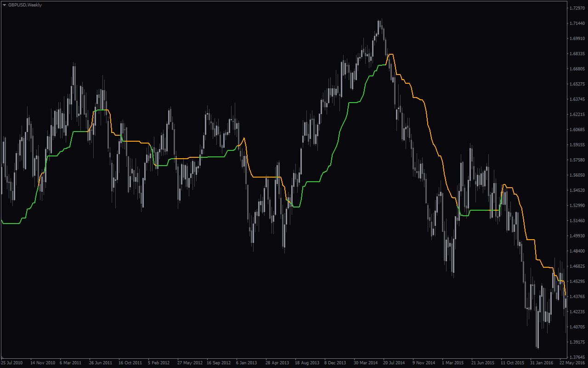Click the 31 Jan 2016 date label
This screenshot has height=368, width=588.
point(542,363)
